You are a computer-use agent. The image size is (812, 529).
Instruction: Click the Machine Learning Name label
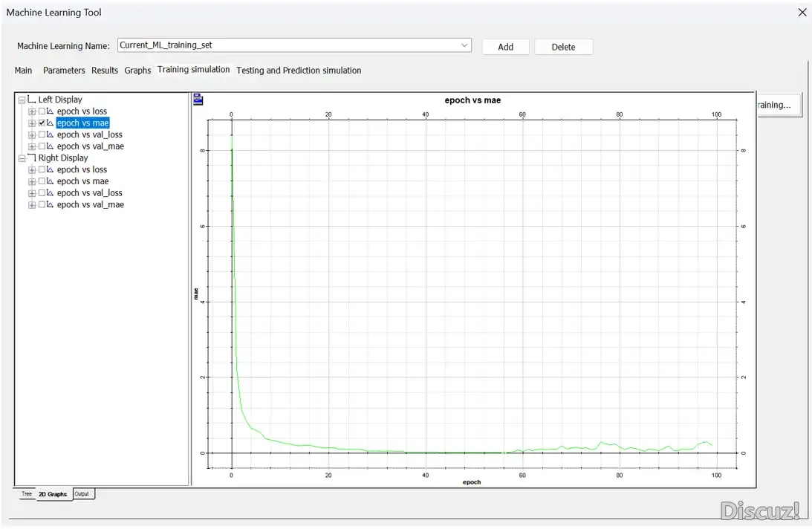click(x=63, y=46)
